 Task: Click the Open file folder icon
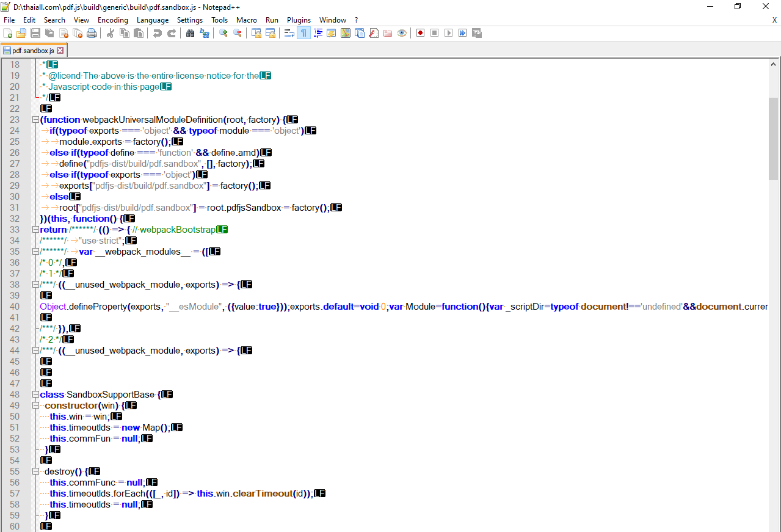(21, 33)
